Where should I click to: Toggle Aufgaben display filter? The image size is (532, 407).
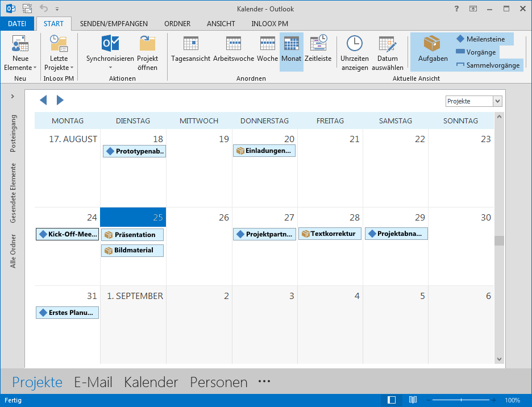433,50
